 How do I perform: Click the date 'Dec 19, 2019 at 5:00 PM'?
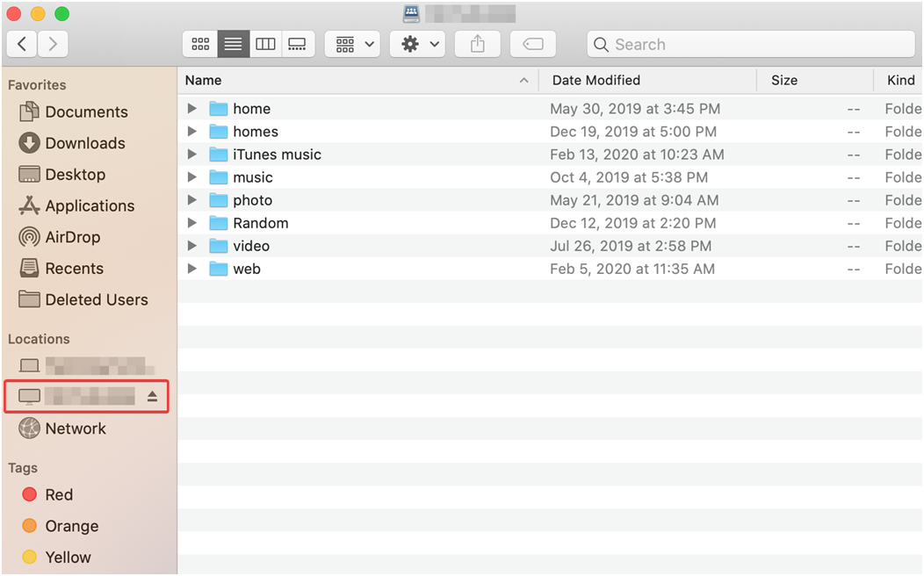pos(633,132)
